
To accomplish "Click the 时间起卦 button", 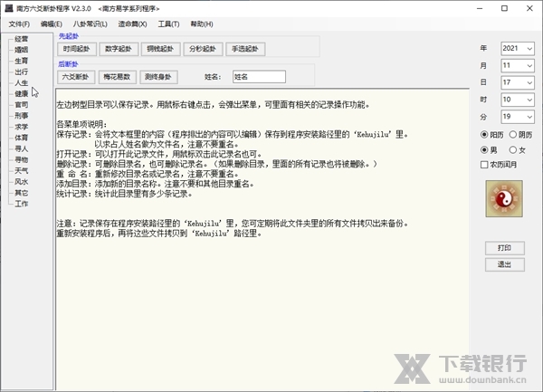I will point(77,49).
